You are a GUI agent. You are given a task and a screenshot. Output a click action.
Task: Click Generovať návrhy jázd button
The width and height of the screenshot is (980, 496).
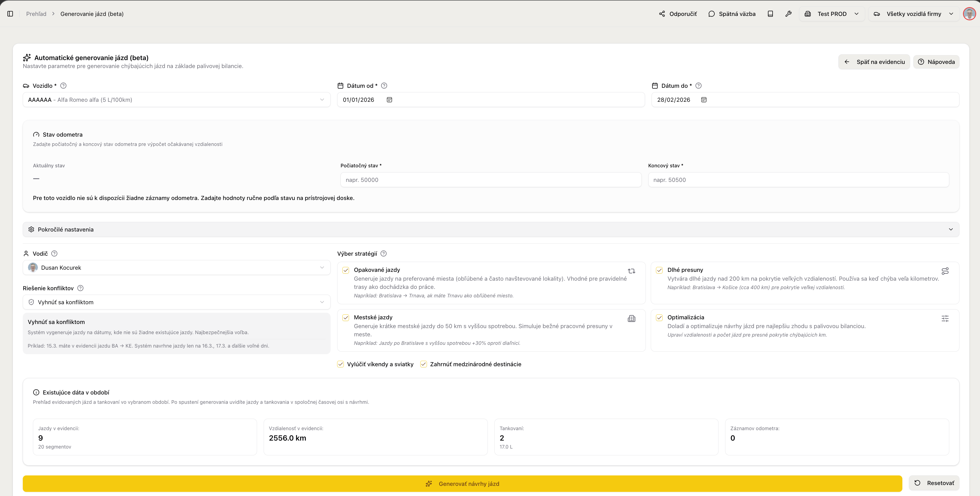(462, 483)
